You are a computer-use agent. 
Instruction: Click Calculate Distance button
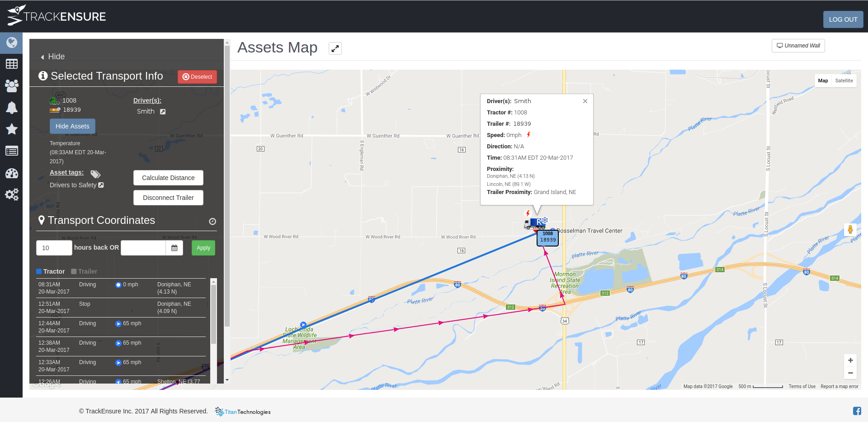[168, 178]
